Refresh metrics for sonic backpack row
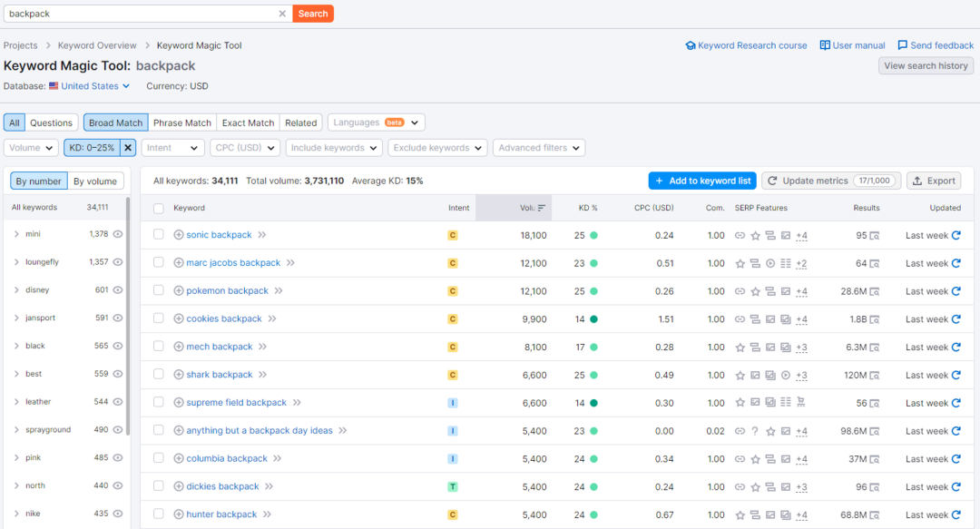Viewport: 980px width, 529px height. (x=955, y=236)
